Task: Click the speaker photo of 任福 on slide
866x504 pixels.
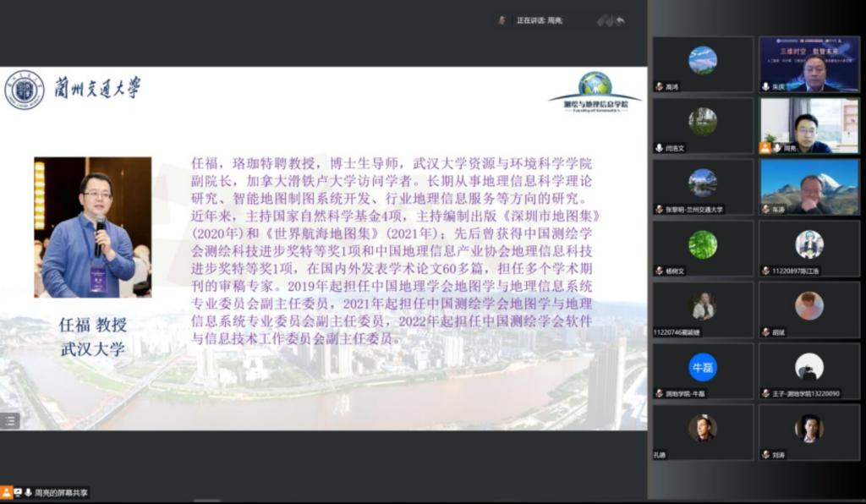Action: pos(93,227)
